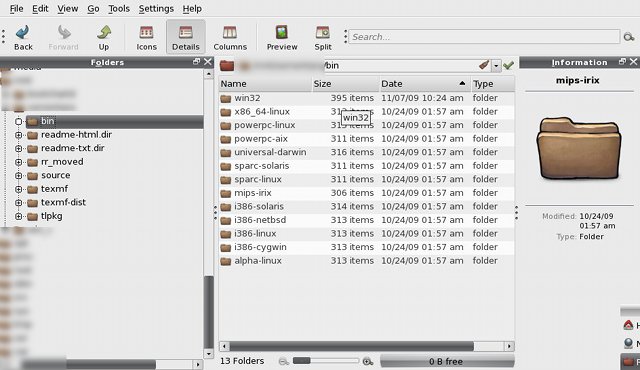Click the zoom-out icon in the status bar
The width and height of the screenshot is (640, 370).
[x=284, y=361]
